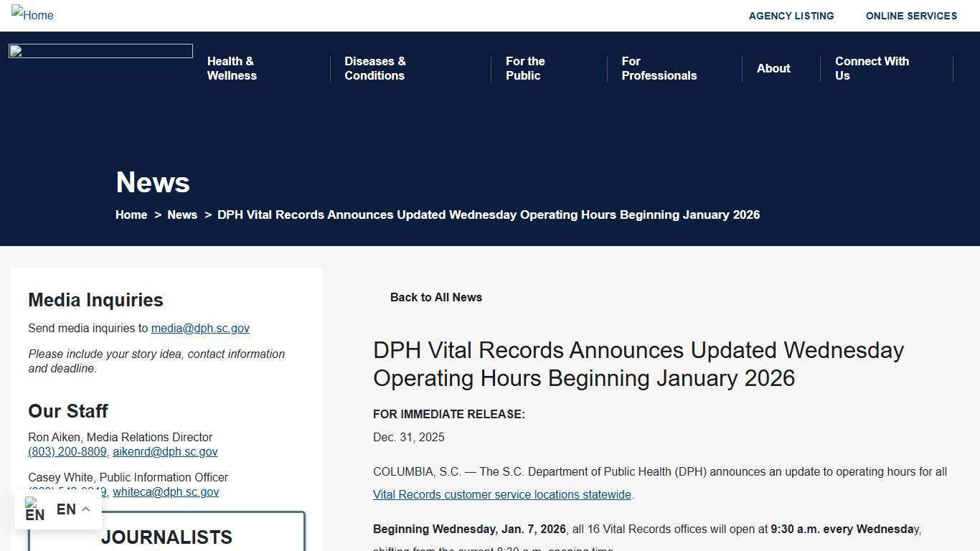Select the Home breadcrumb link
980x551 pixels.
coord(131,215)
